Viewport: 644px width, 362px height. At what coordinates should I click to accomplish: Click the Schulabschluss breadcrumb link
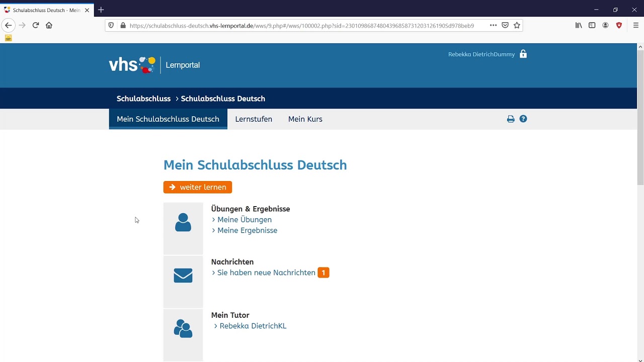[143, 99]
